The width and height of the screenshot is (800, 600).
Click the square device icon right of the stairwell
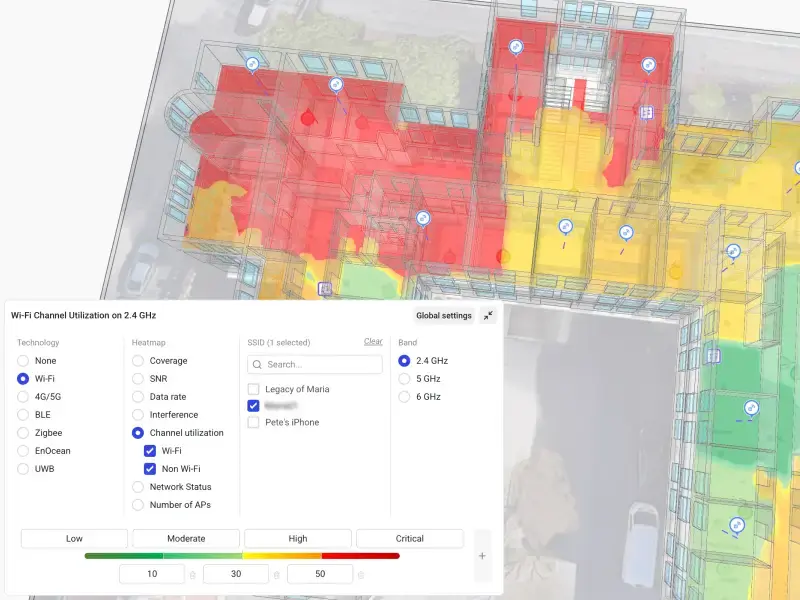(647, 112)
